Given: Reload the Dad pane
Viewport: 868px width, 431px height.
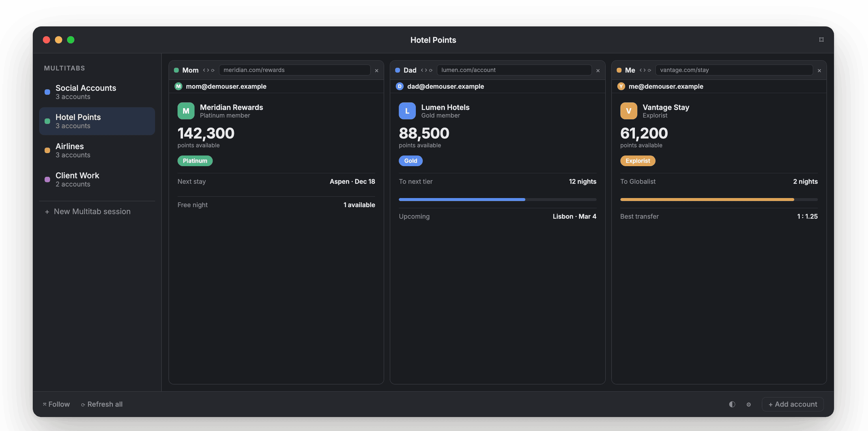Looking at the screenshot, I should (x=431, y=70).
